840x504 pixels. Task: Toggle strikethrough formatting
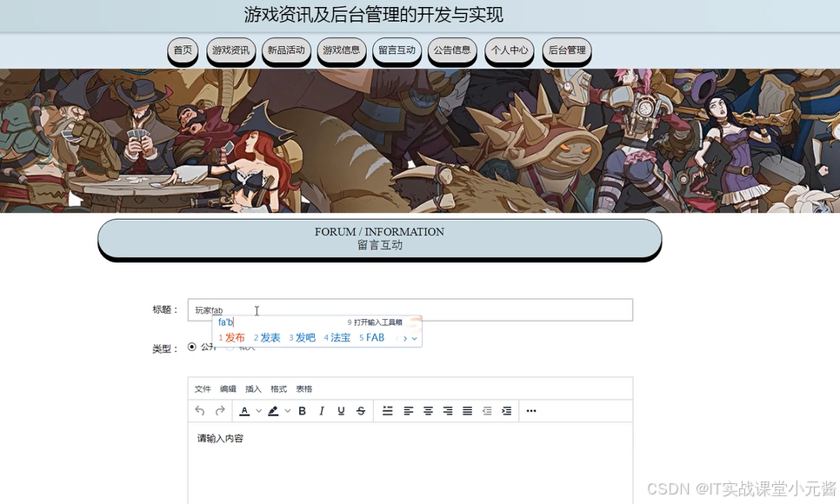(x=361, y=411)
